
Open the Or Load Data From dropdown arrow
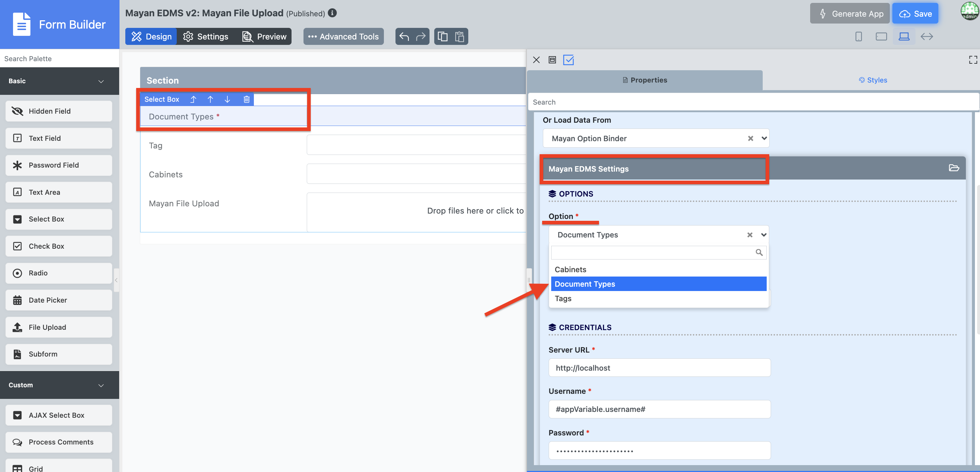pos(763,138)
